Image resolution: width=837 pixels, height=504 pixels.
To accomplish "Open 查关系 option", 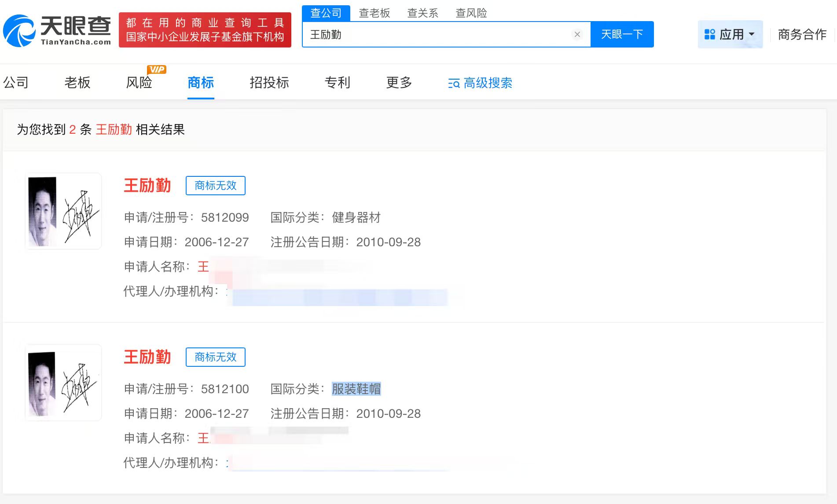I will point(423,13).
